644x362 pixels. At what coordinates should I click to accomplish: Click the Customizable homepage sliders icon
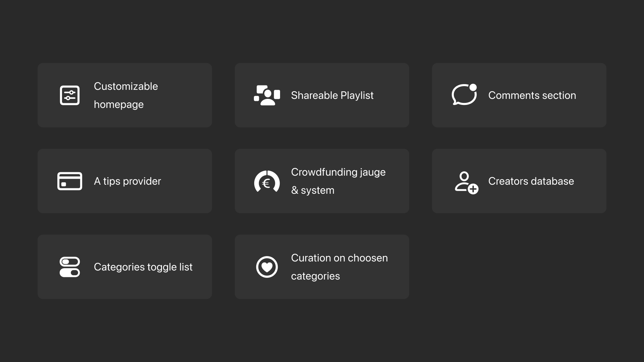(x=70, y=95)
